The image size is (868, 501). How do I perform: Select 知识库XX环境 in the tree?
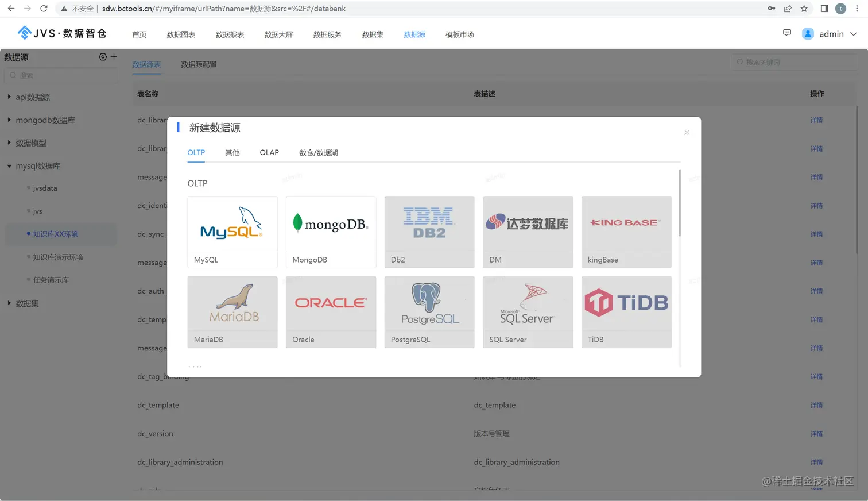(56, 234)
